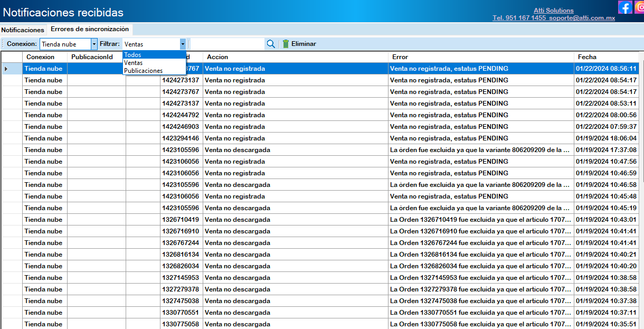Click the current row arrow indicator
Screen dimensions: 644x329
coord(6,69)
